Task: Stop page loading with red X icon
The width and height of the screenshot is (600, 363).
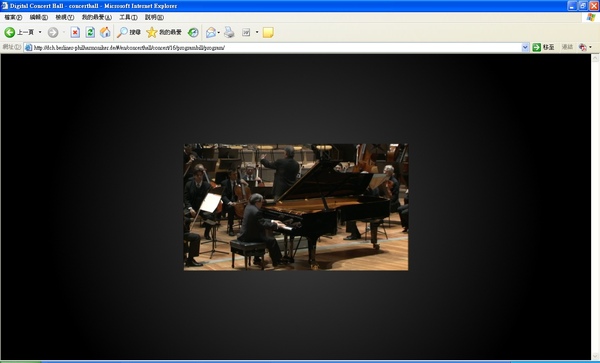Action: [x=75, y=33]
